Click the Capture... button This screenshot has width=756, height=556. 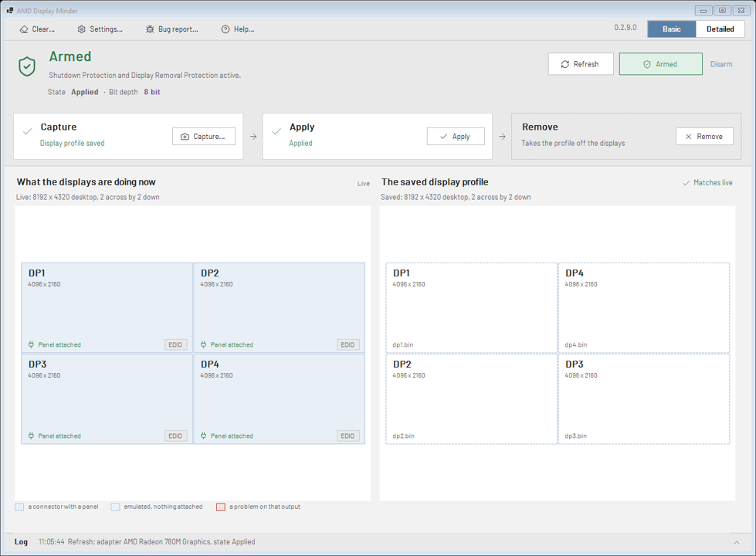pos(204,137)
